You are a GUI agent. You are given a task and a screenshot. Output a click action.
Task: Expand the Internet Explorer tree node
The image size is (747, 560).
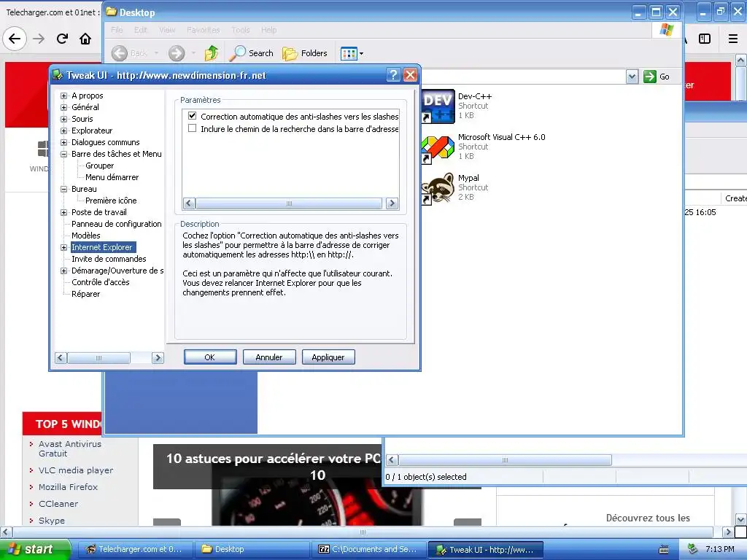point(64,247)
